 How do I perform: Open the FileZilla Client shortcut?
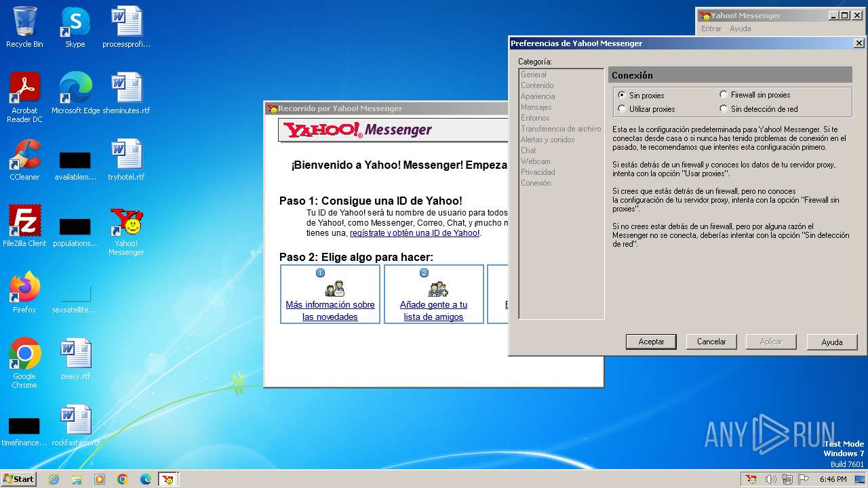point(24,226)
